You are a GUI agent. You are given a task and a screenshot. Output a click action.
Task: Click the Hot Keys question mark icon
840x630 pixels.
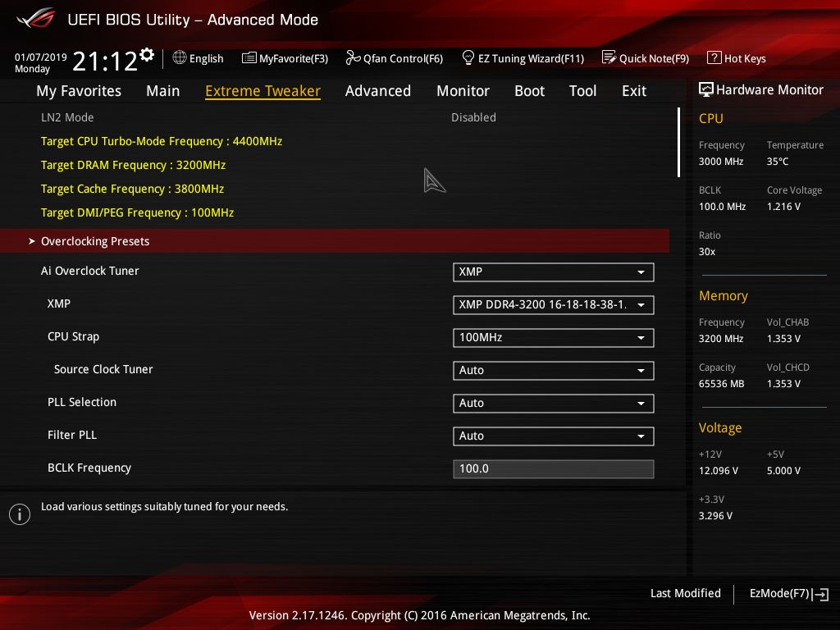point(714,57)
